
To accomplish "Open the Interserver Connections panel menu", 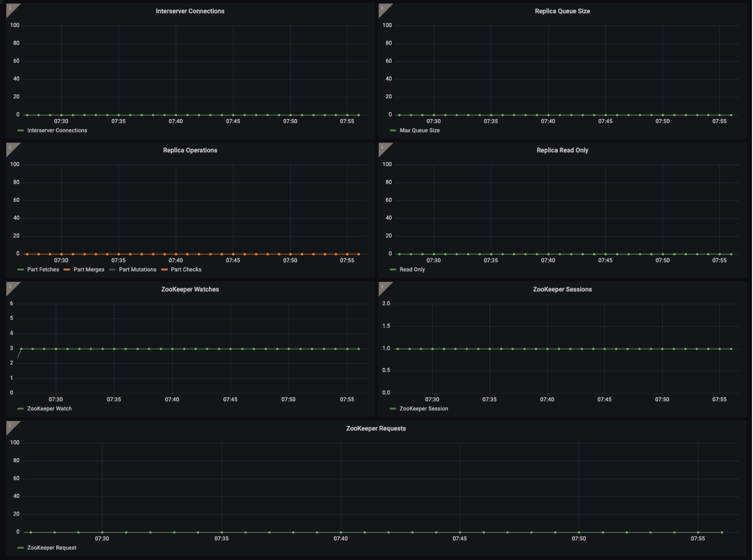I will coord(190,11).
